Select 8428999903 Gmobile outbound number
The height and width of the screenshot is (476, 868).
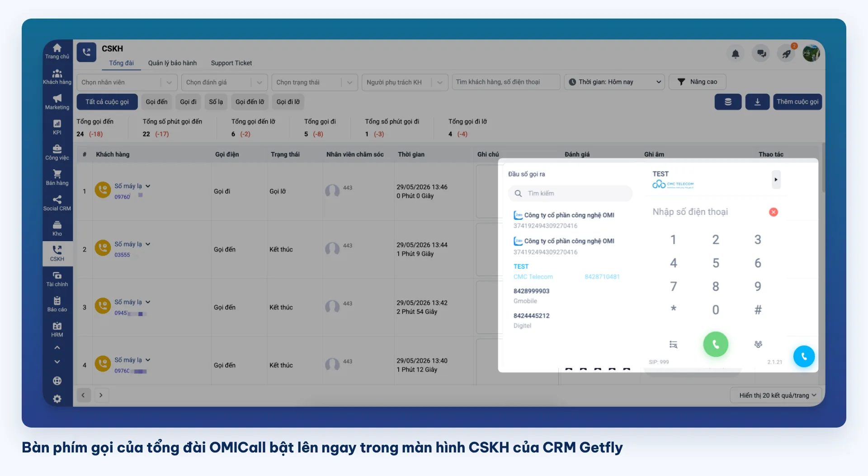point(570,295)
